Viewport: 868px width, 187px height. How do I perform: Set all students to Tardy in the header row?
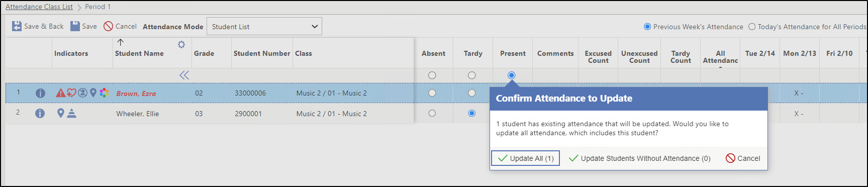471,75
